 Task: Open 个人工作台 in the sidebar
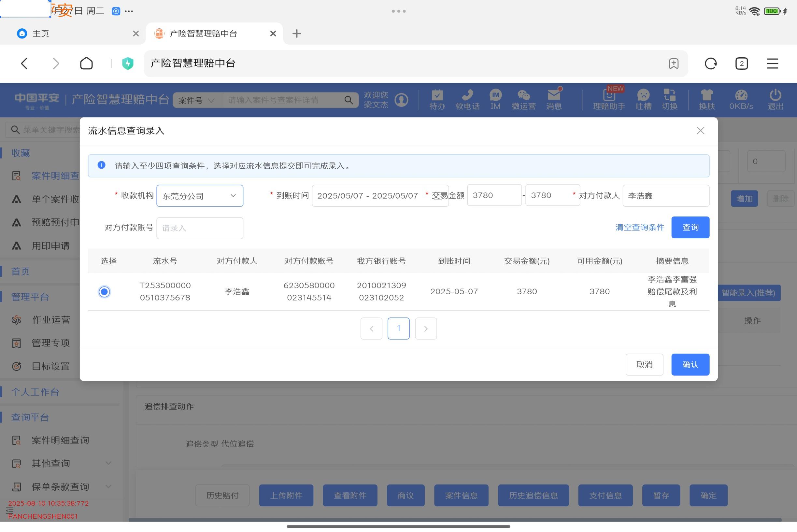point(35,392)
